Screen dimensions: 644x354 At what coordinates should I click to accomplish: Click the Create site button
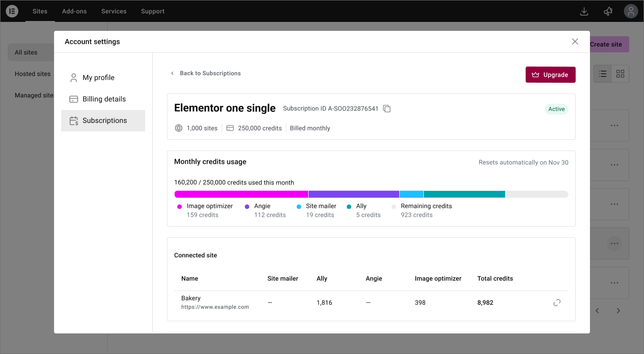(x=609, y=44)
